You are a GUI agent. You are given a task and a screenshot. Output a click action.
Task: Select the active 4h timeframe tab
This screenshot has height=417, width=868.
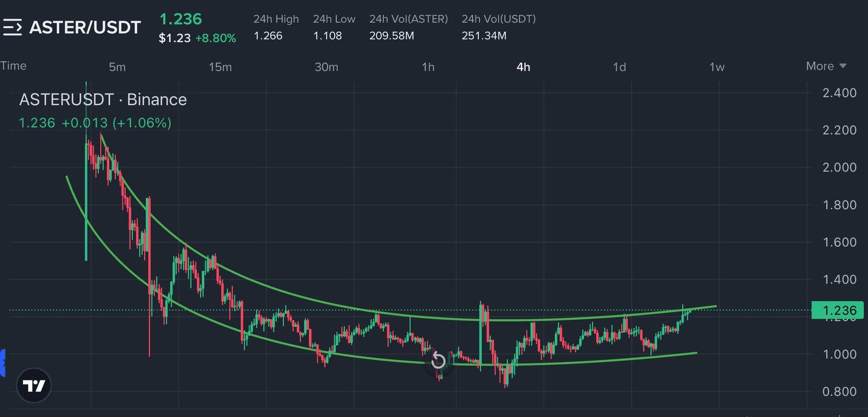[523, 67]
